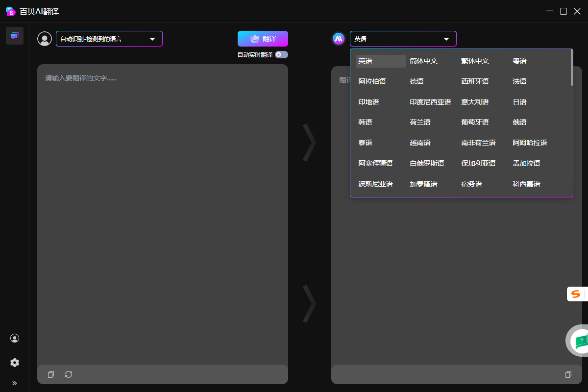Choose 印地语 as target language
The width and height of the screenshot is (588, 392).
click(x=368, y=102)
